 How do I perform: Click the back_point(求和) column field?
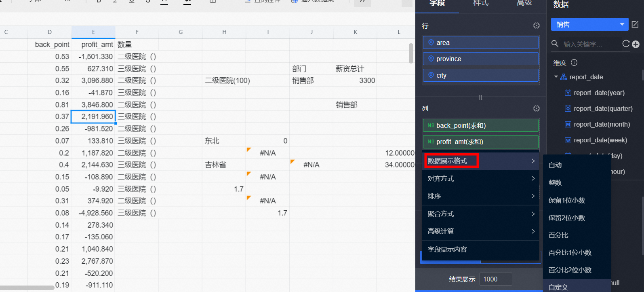pyautogui.click(x=480, y=125)
